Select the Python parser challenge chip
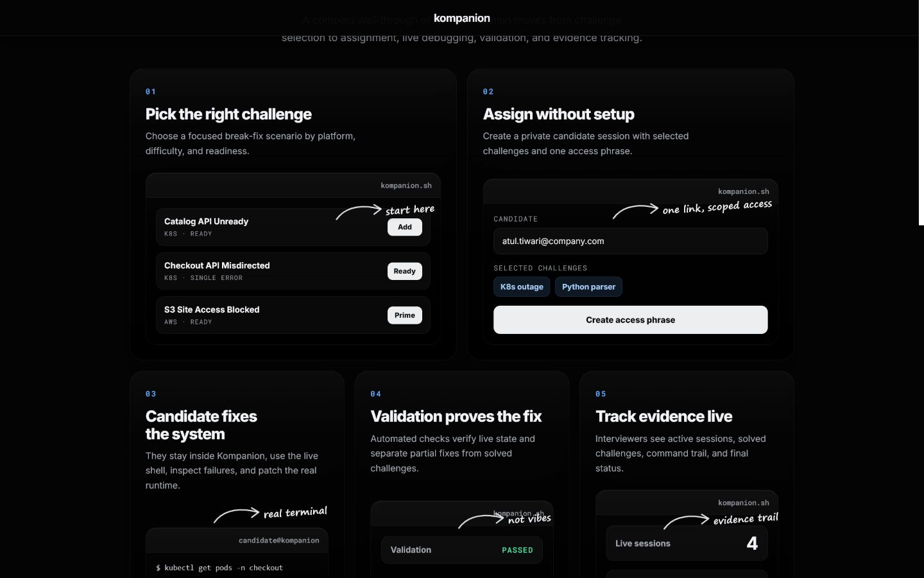The width and height of the screenshot is (924, 578). tap(588, 286)
